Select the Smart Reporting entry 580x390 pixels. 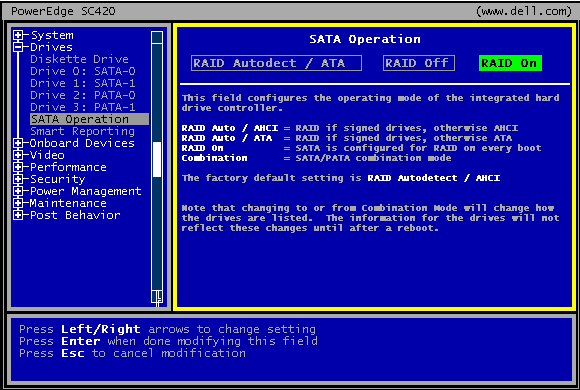82,131
